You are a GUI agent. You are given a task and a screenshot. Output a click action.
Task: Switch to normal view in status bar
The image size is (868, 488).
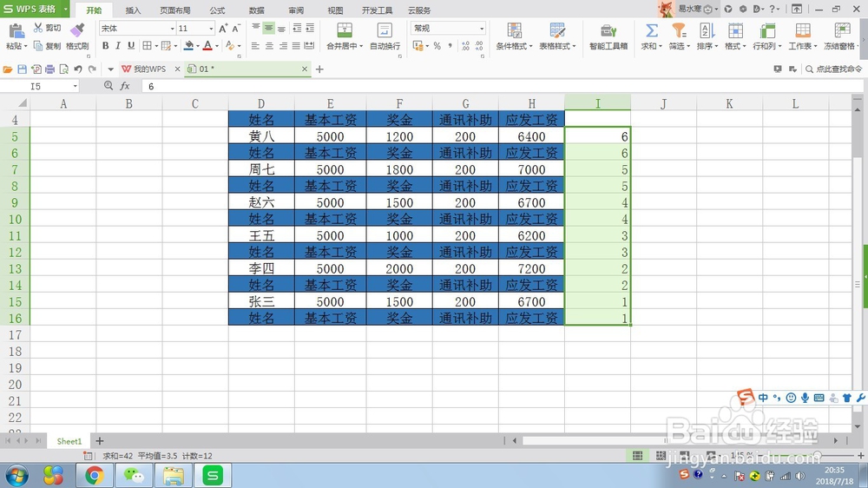(638, 455)
